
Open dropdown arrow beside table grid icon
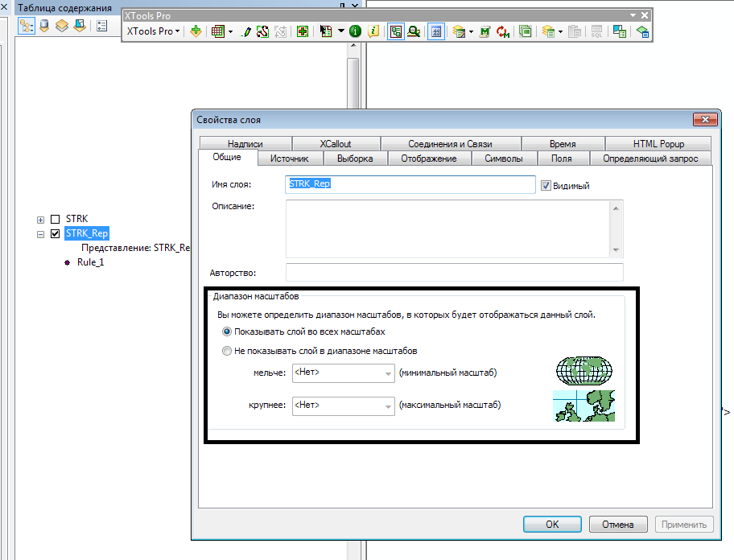(x=230, y=32)
